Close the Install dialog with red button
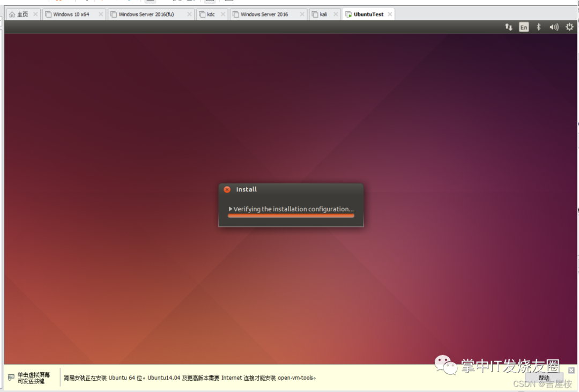The height and width of the screenshot is (392, 579). 227,189
